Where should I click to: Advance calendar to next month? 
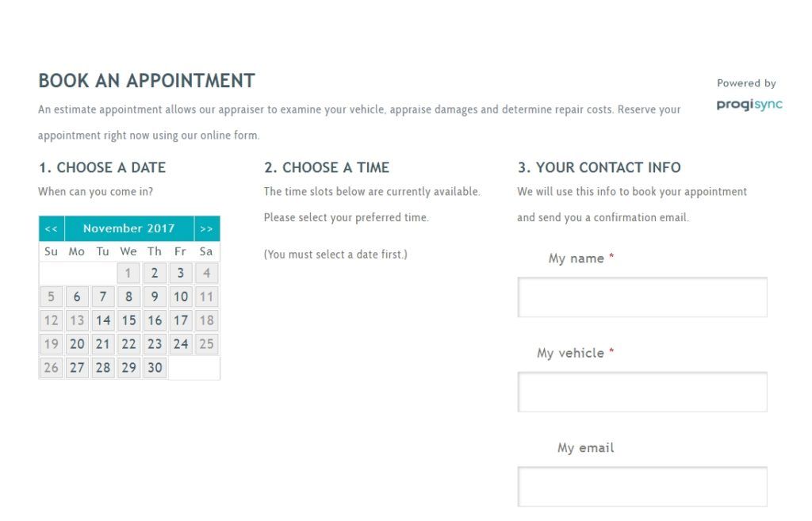point(207,228)
